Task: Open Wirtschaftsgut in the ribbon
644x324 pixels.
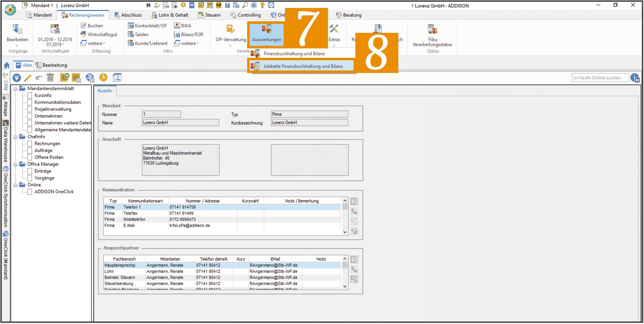Action: point(98,34)
